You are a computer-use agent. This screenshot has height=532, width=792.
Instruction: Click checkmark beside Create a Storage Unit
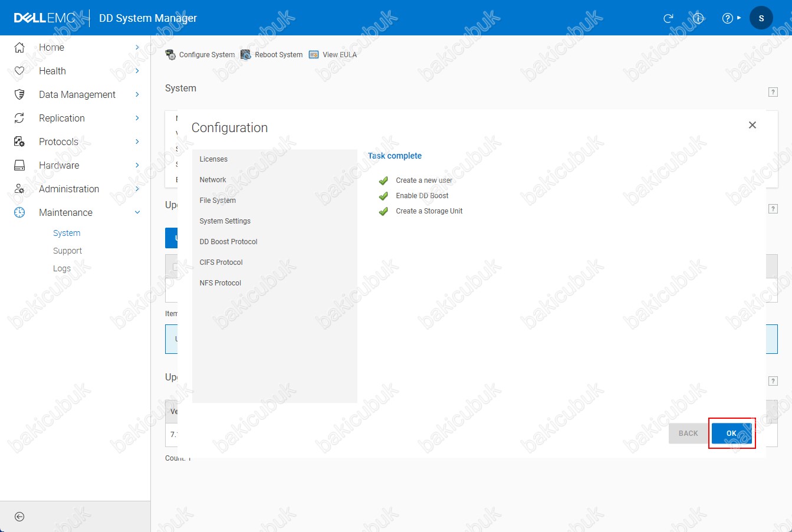point(383,211)
